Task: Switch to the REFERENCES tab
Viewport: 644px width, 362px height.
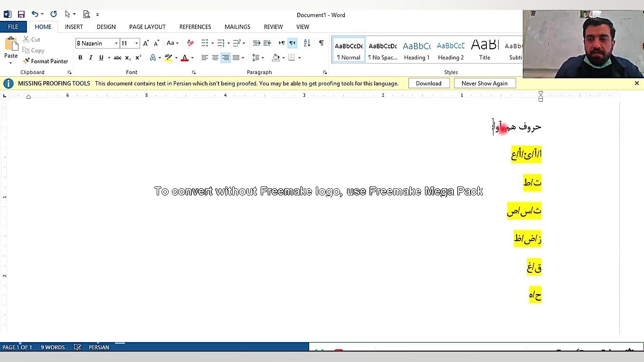Action: click(195, 27)
